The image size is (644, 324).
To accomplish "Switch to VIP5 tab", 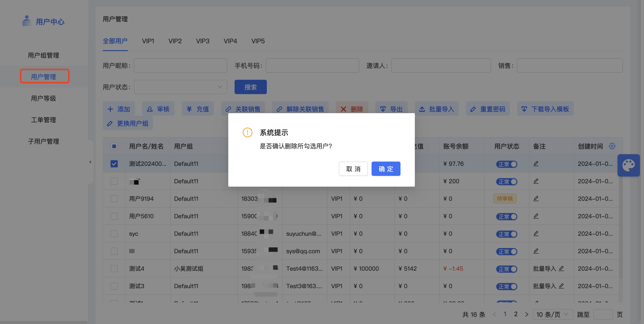I will point(258,41).
